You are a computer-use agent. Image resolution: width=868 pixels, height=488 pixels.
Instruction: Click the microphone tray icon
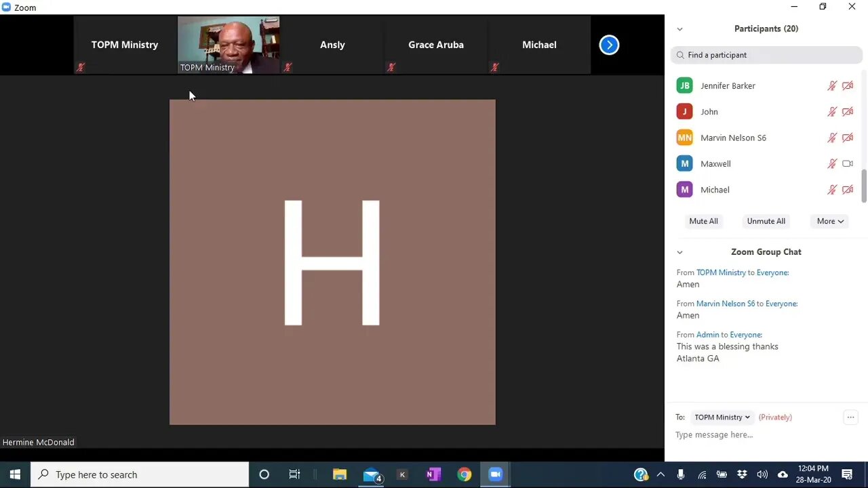[x=681, y=474]
